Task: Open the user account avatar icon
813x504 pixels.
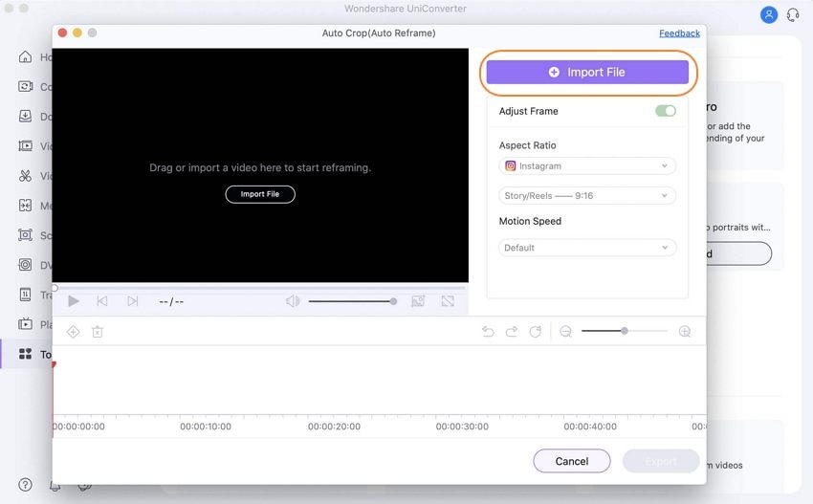Action: point(769,14)
